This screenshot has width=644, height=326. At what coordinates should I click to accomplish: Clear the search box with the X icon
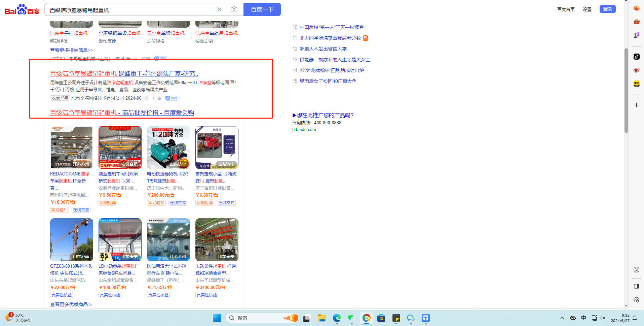point(219,9)
